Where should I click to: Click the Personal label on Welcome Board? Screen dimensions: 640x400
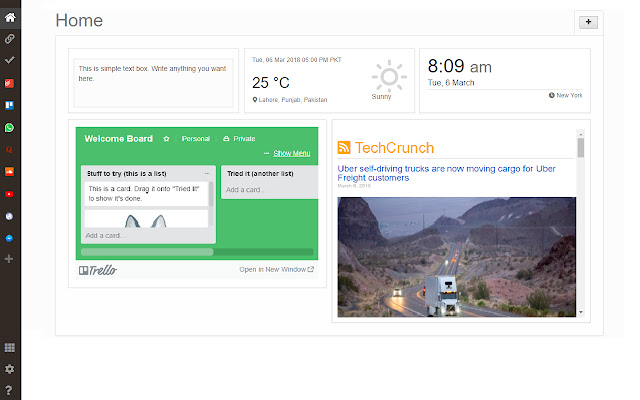[196, 139]
